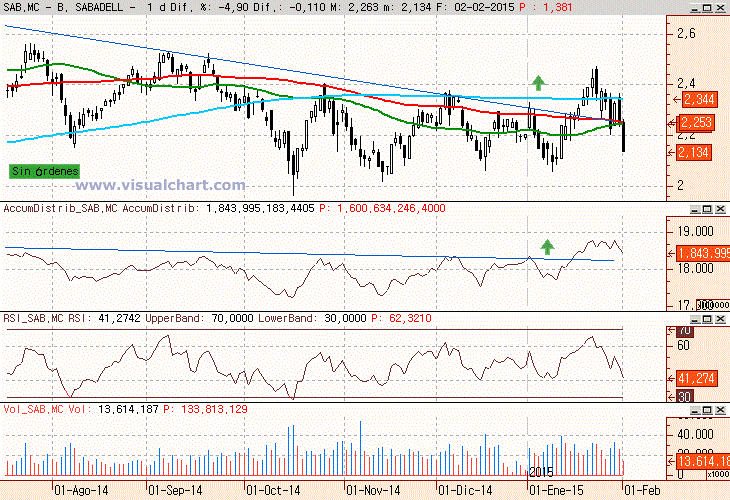This screenshot has width=730, height=500.
Task: Click the 'P : 1,381' red value
Action: [x=545, y=7]
